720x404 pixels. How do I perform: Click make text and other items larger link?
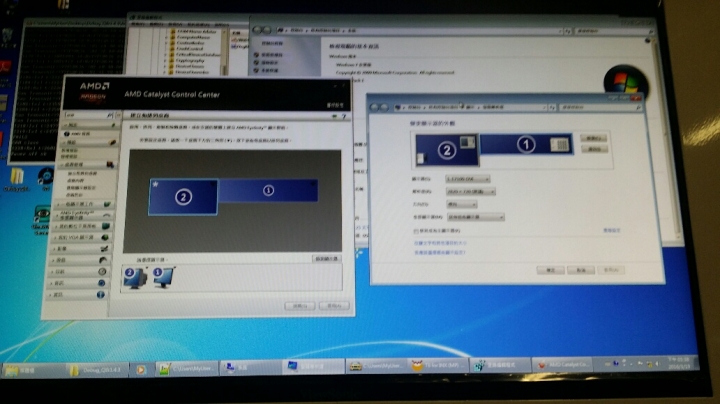coord(440,243)
